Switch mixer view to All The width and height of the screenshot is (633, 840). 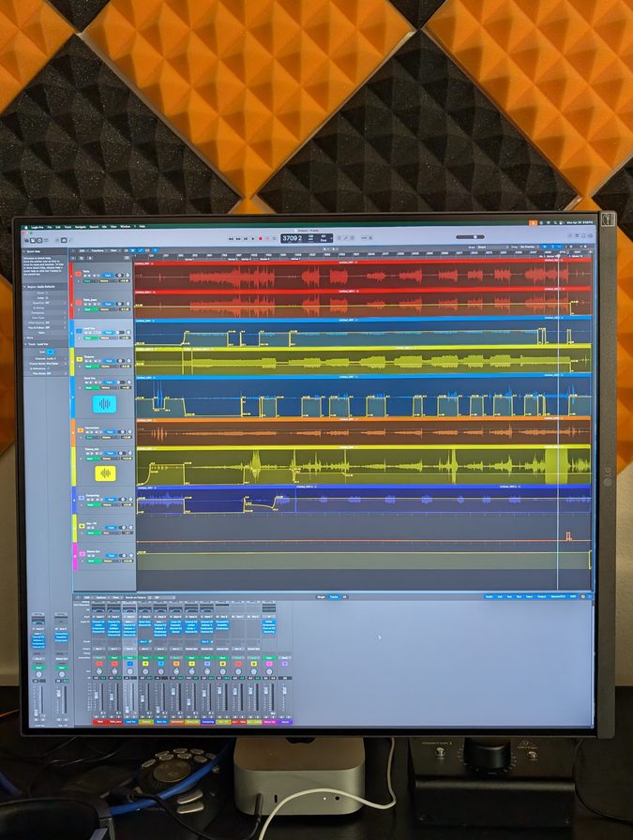[x=345, y=596]
